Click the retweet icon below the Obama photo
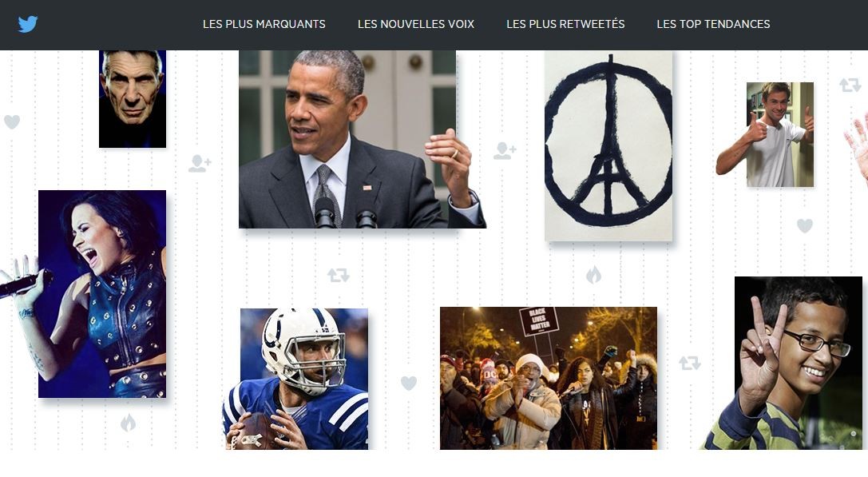The height and width of the screenshot is (477, 868). (x=339, y=275)
